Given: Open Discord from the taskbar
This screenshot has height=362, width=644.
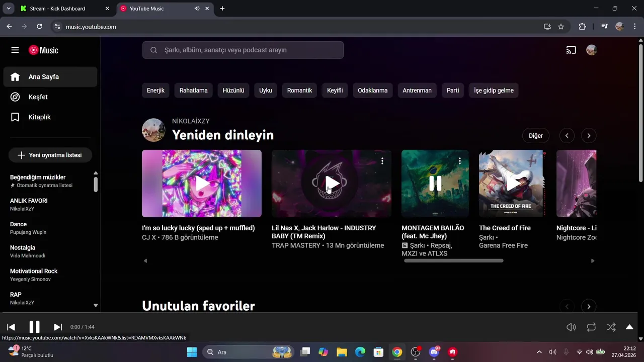Looking at the screenshot, I should pyautogui.click(x=434, y=352).
